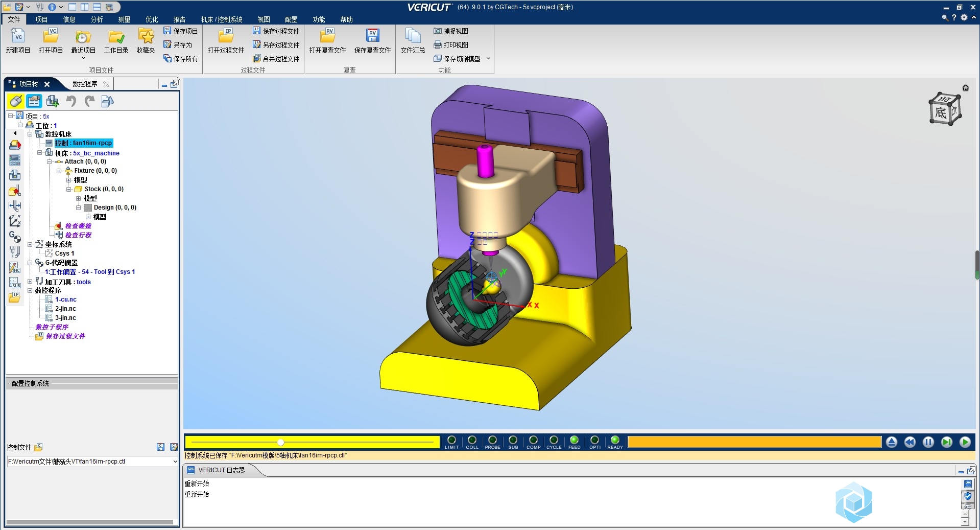Click 另存为 (Save As) in ribbon
This screenshot has height=530, width=980.
(x=178, y=45)
